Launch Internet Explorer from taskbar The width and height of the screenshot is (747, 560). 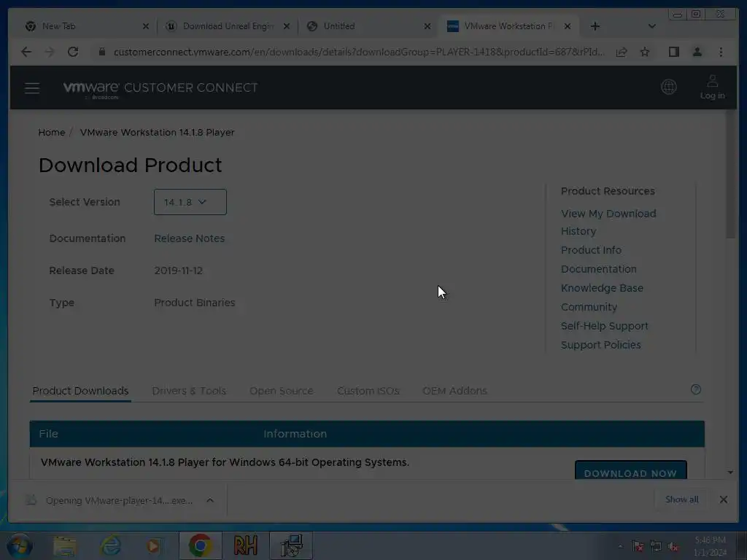point(110,545)
